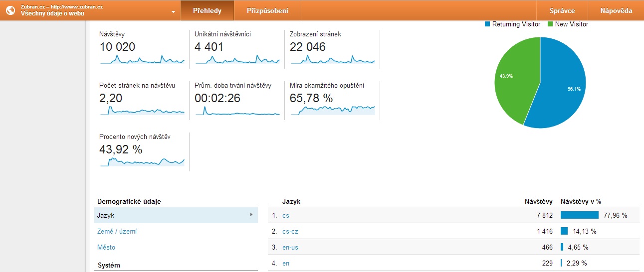Click the Zobrazení stránek sparkline chart
The image size is (644, 272).
pos(332,60)
